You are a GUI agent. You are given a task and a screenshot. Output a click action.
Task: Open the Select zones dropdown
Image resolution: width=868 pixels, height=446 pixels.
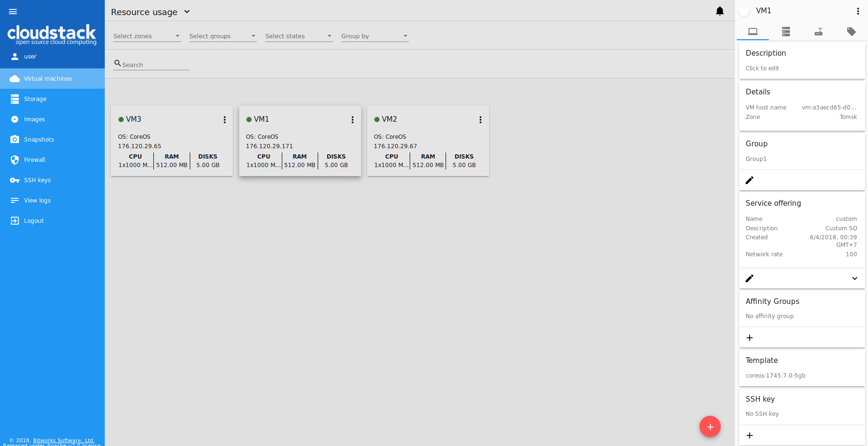[x=147, y=36]
